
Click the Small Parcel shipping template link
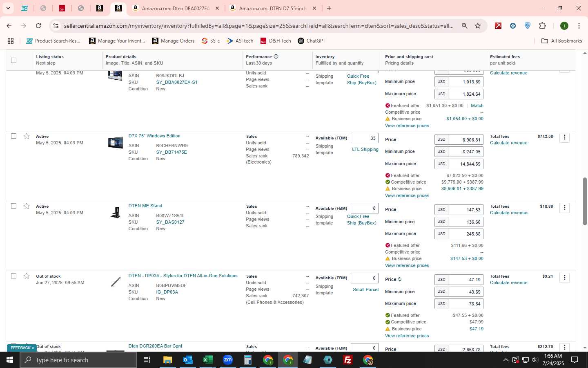[365, 289]
